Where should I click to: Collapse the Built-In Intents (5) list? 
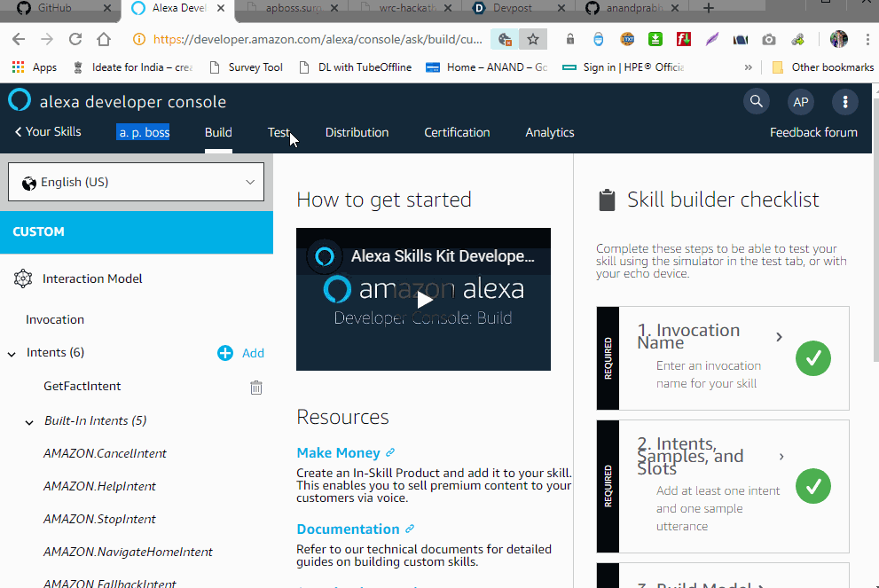(29, 422)
